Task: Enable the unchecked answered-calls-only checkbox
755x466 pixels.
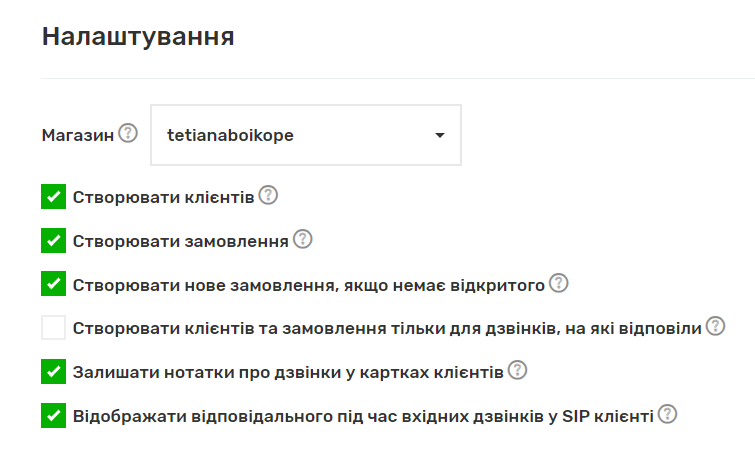Action: click(53, 328)
